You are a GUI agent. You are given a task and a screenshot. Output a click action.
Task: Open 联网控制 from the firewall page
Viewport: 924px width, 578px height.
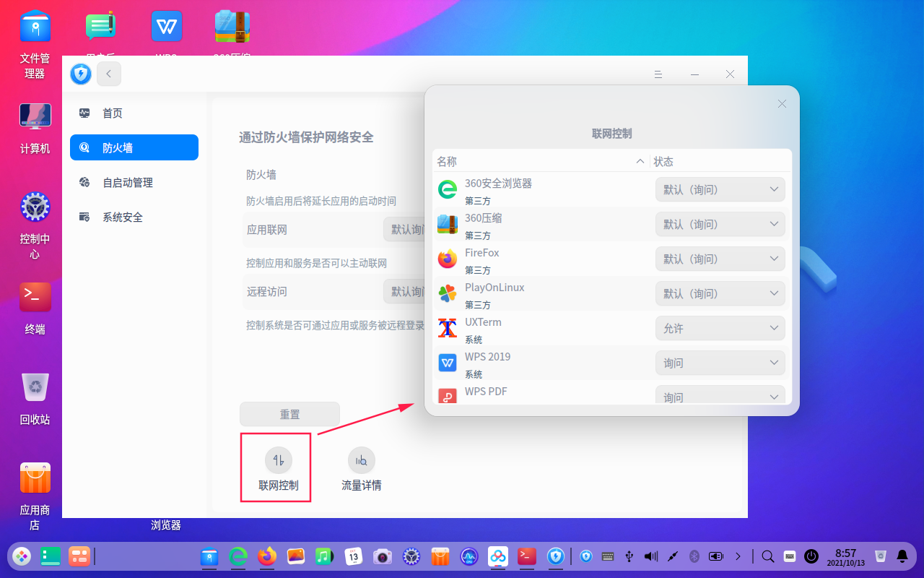point(279,468)
